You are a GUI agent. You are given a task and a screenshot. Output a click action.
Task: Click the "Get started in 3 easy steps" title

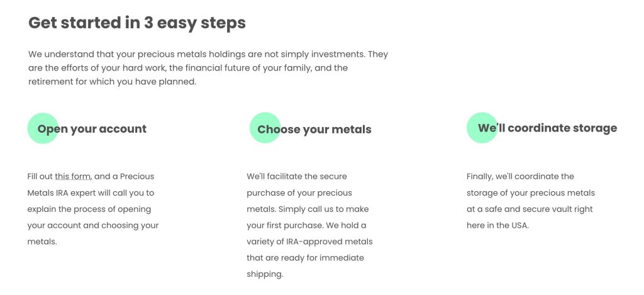[137, 23]
